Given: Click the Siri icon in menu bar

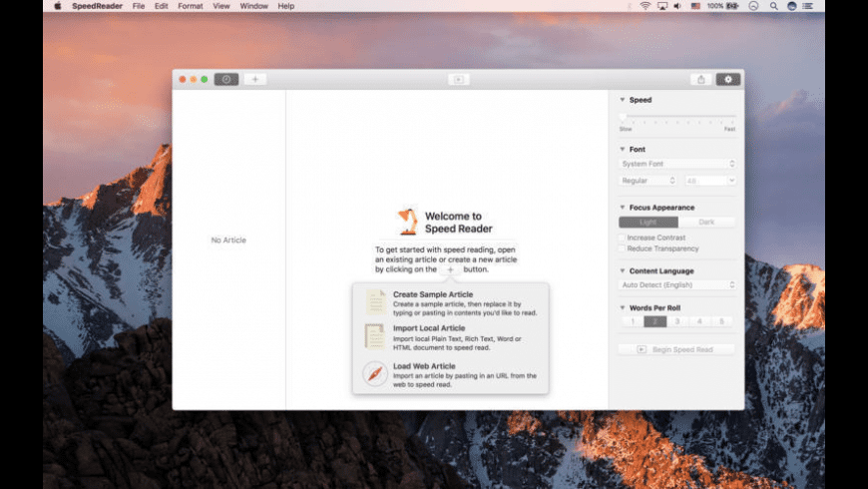Looking at the screenshot, I should [x=791, y=6].
